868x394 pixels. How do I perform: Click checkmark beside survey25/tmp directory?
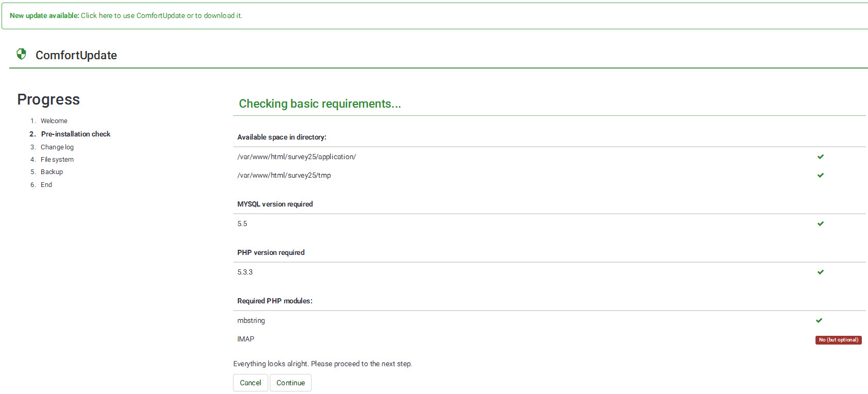pyautogui.click(x=821, y=175)
